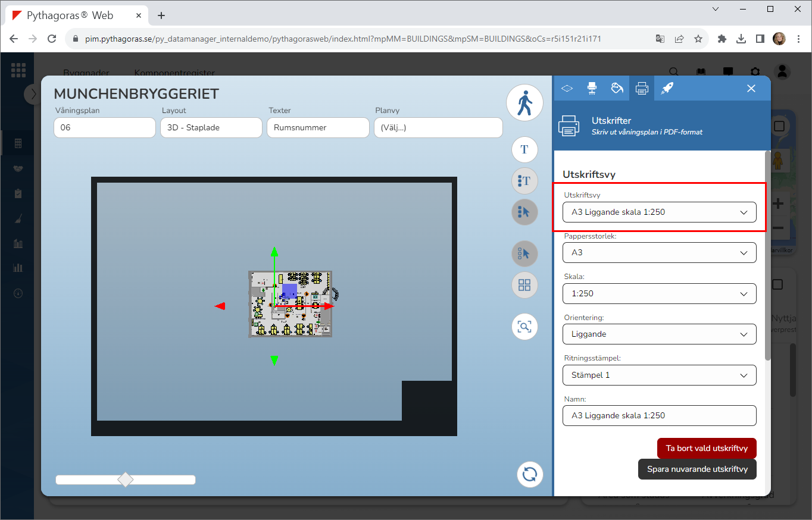
Task: Open the paint bucket tab
Action: [617, 88]
